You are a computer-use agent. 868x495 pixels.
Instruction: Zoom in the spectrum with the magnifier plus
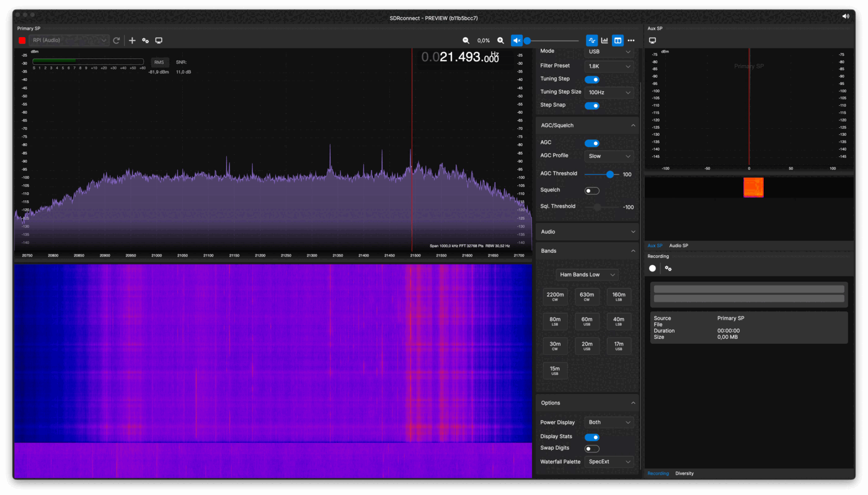[501, 40]
